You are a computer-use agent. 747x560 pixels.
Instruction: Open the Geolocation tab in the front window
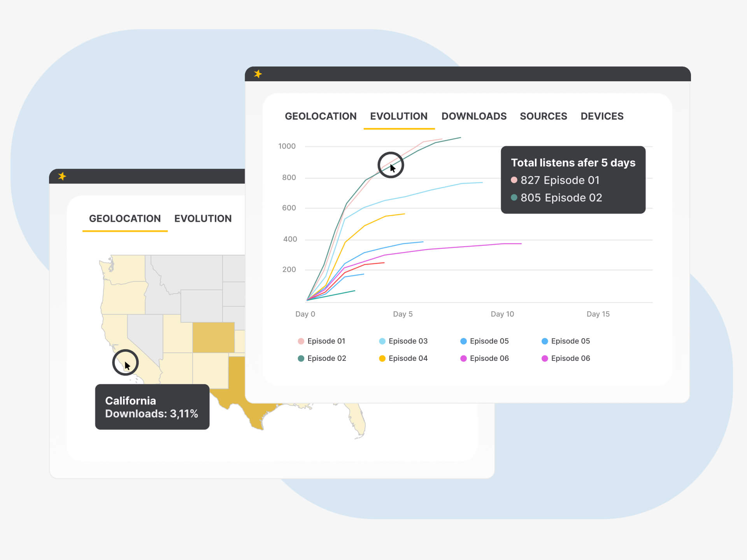point(320,116)
